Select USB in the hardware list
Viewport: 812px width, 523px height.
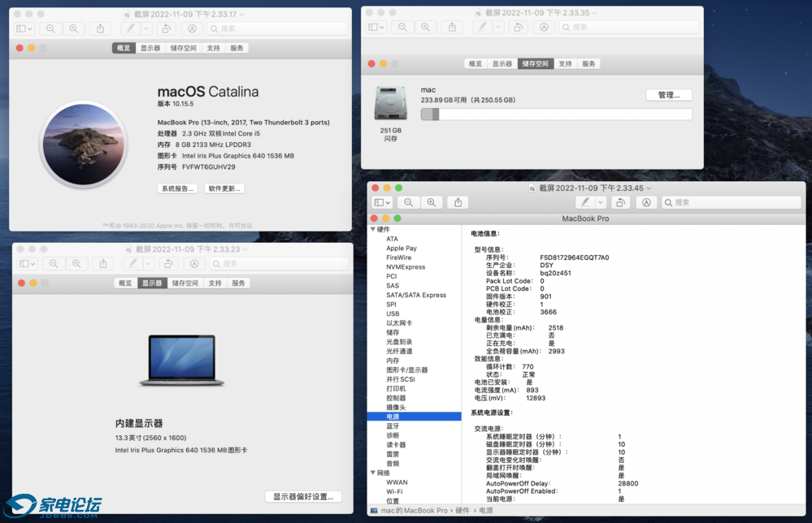393,313
